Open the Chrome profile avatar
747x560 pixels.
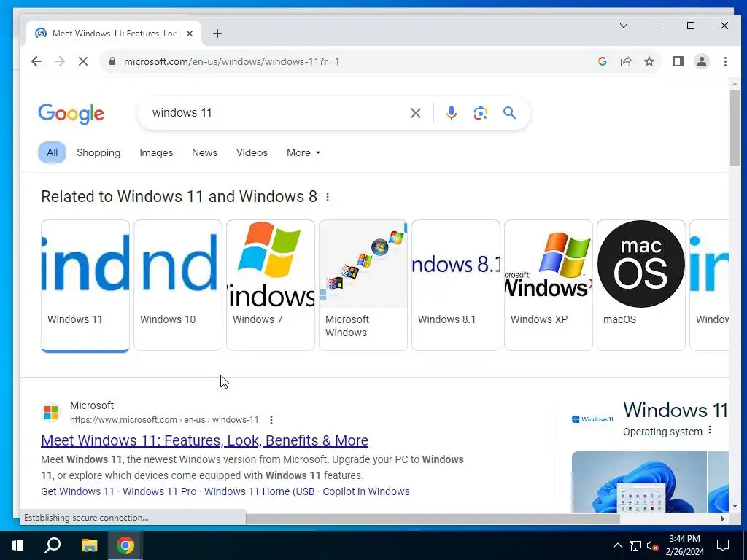point(701,61)
